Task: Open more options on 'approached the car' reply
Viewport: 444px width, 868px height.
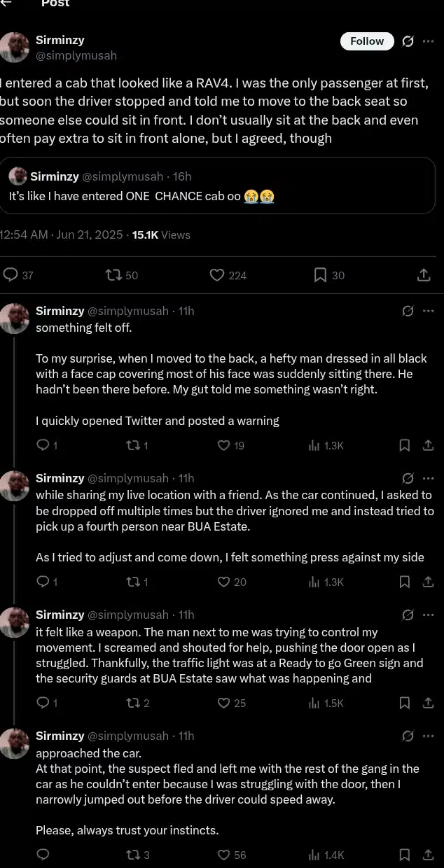Action: pyautogui.click(x=428, y=736)
